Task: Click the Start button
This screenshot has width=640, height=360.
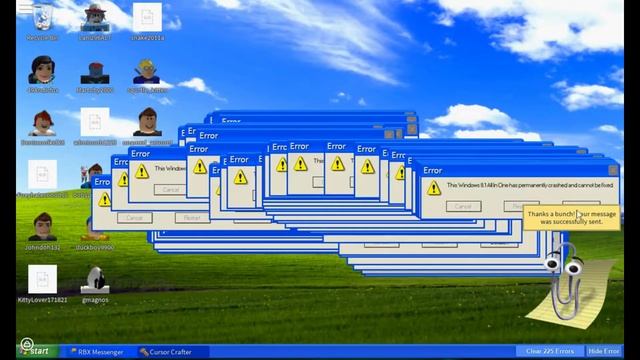Action: tap(38, 351)
